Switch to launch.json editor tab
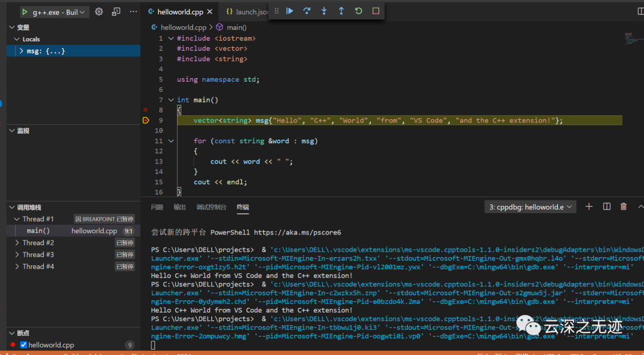Viewport: 644px width, 355px height. point(247,12)
